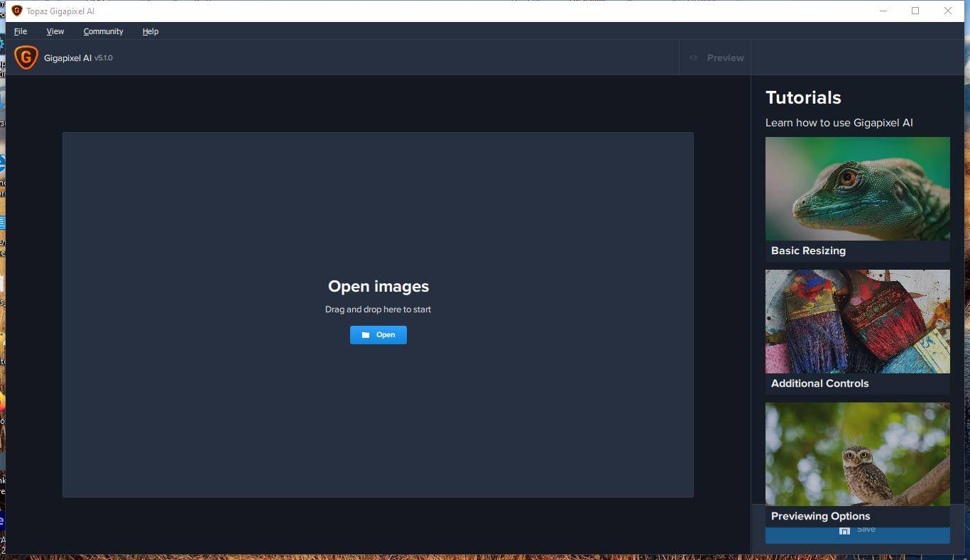Click the Tutorials heading
The height and width of the screenshot is (560, 970).
(803, 97)
